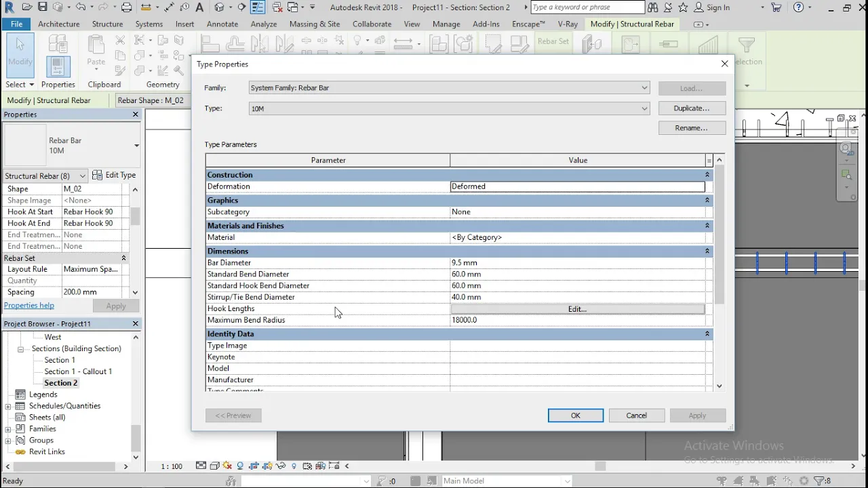Click the Hook Lengths Edit... button
Screen dimensions: 868x488
point(578,309)
